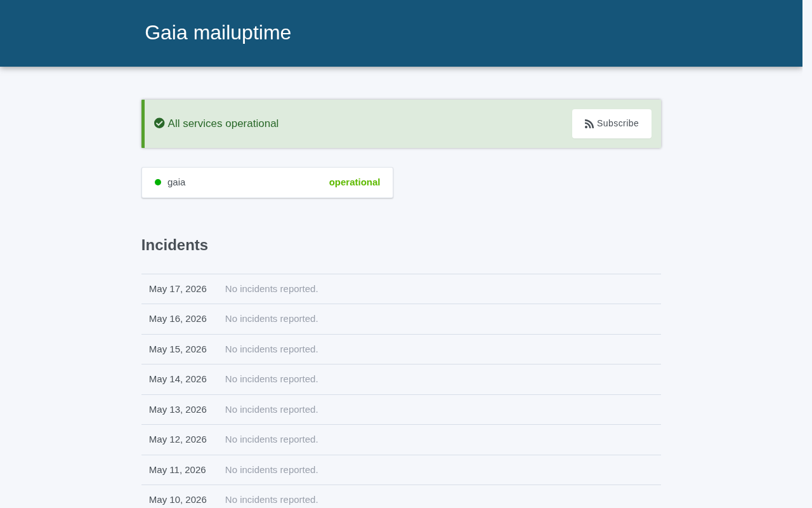Screen dimensions: 812x508
Task: Open the Subscribe button
Action: tap(612, 124)
